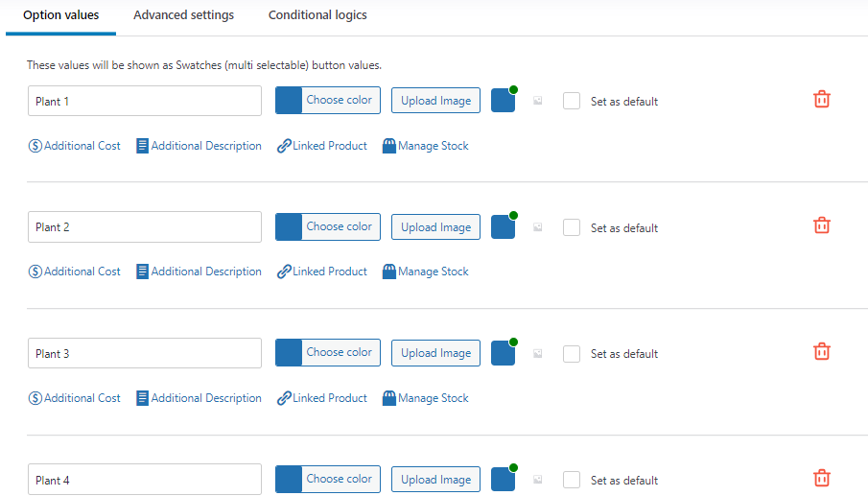Focus the Plant 4 name field
This screenshot has height=496, width=868.
click(145, 480)
